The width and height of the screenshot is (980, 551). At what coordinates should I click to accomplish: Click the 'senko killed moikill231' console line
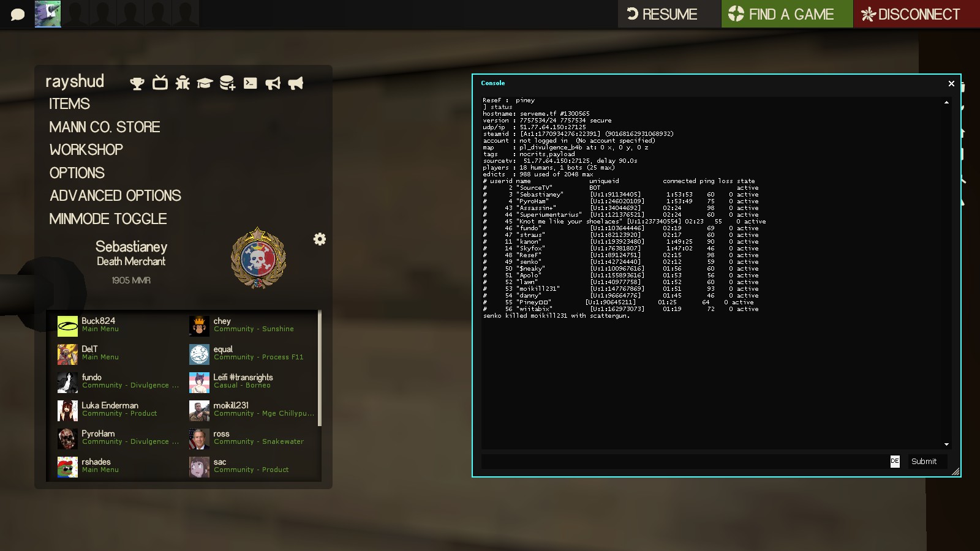coord(556,316)
